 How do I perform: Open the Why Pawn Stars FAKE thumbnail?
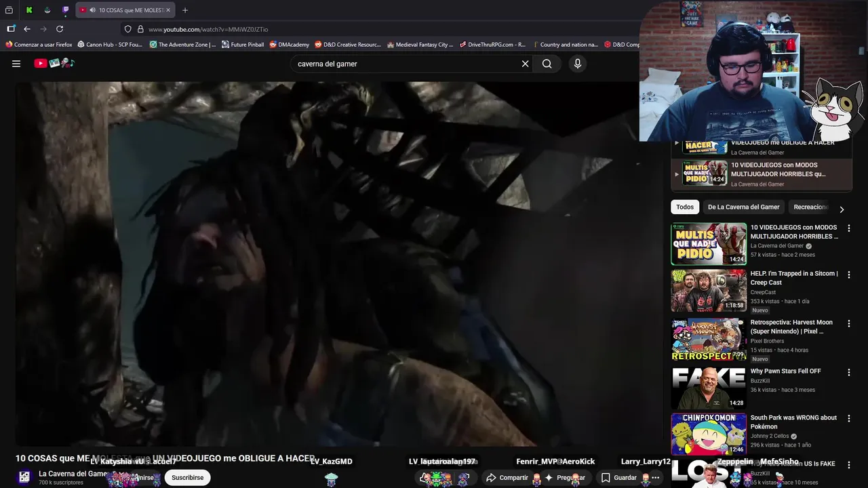709,388
